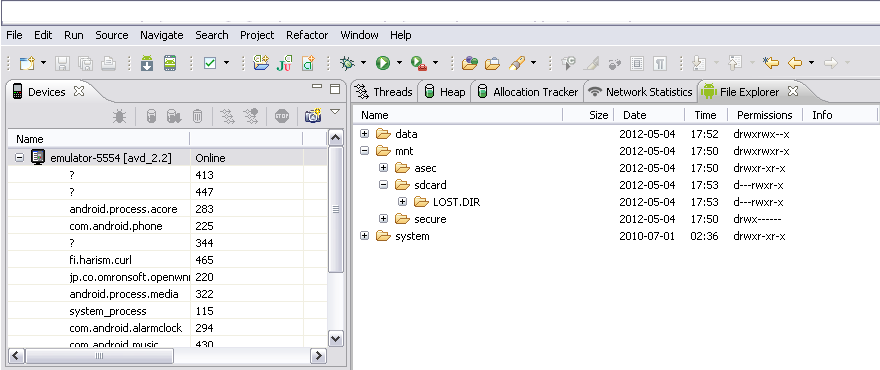Open the Refactor menu
880x370 pixels.
[307, 35]
